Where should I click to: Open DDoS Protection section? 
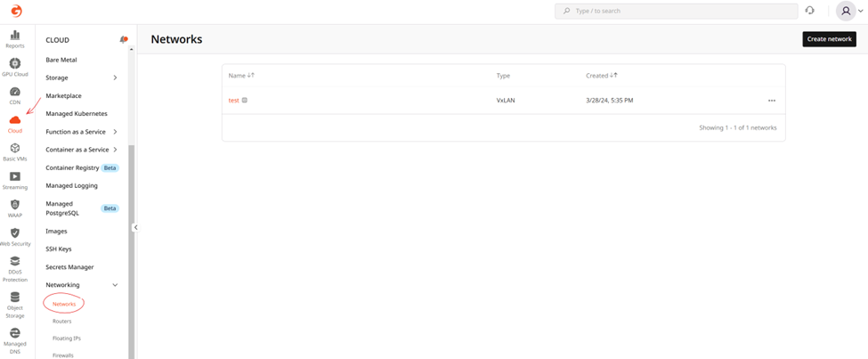[x=15, y=269]
